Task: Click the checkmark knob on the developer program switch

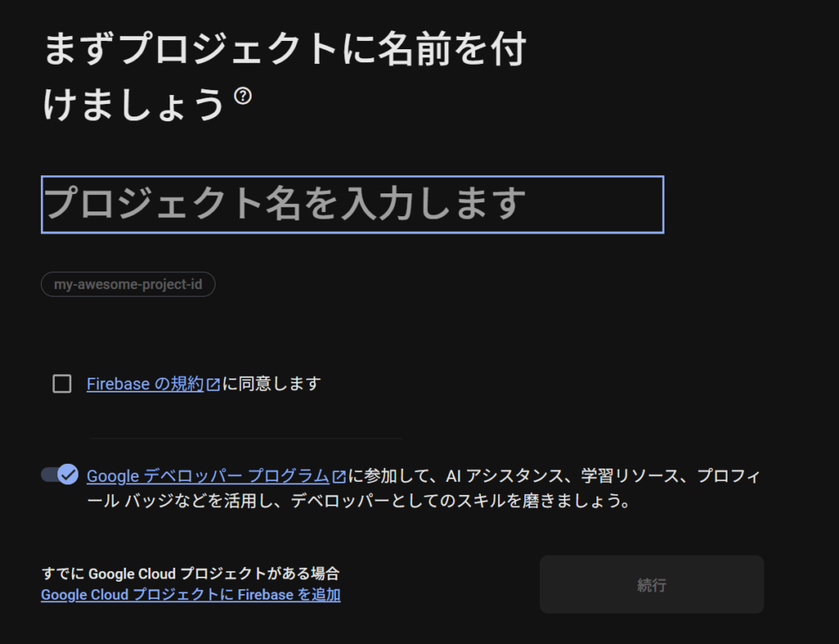Action: point(68,474)
